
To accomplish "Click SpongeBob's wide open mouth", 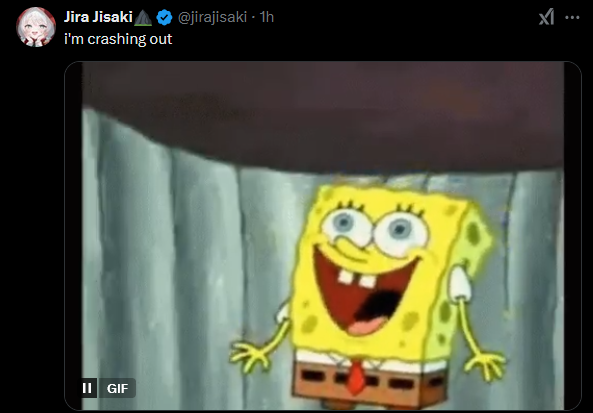I will point(365,293).
